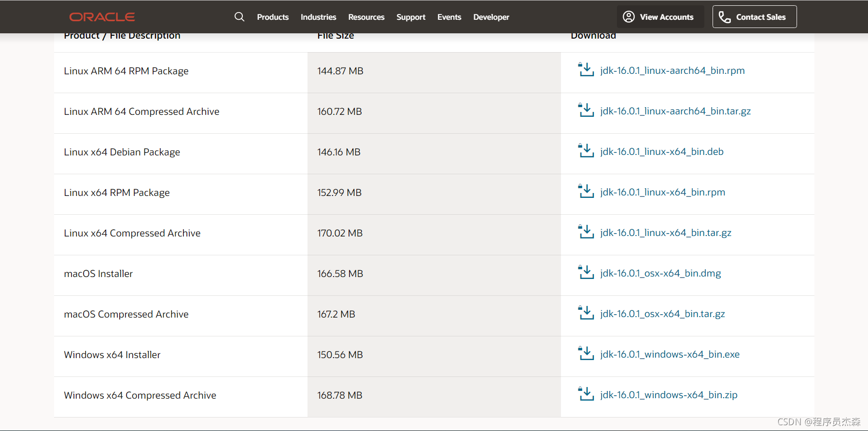Viewport: 868px width, 431px height.
Task: Click download icon for windows-x64_bin.zip
Action: tap(586, 394)
